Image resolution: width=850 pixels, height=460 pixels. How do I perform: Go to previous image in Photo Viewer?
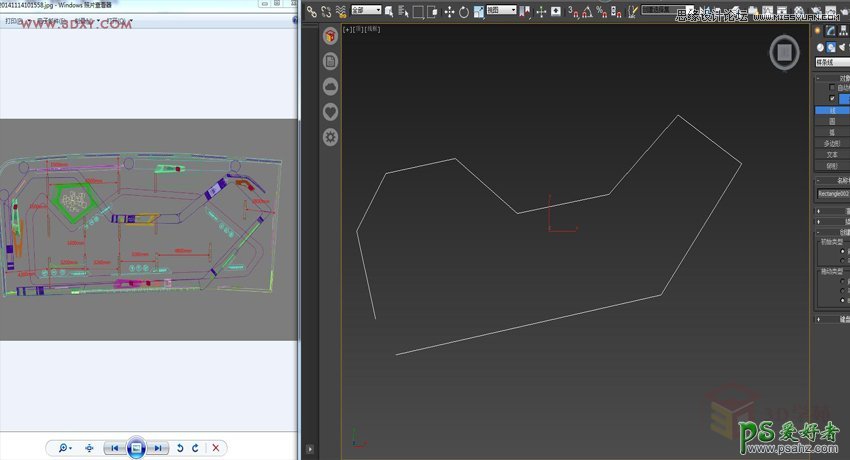[114, 448]
